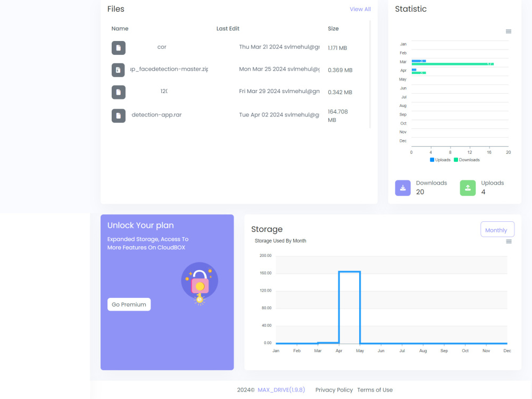Click the file icon next to the cor file
The image size is (532, 399).
[118, 47]
